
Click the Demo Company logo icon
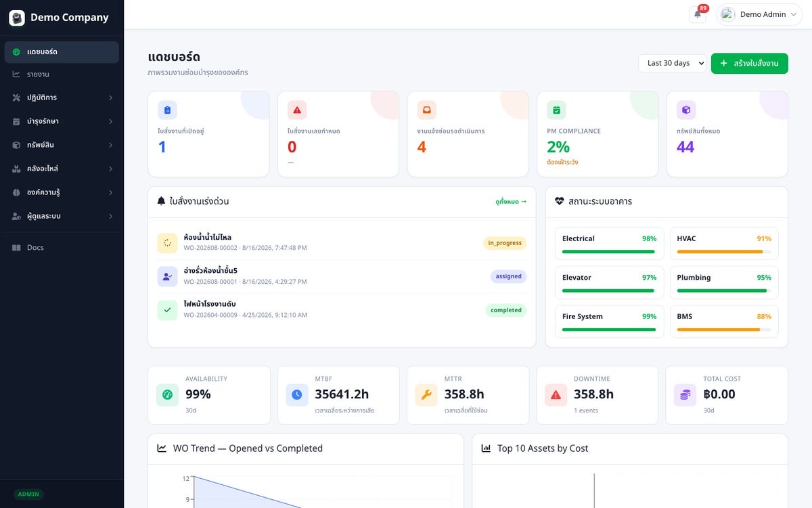pyautogui.click(x=17, y=18)
